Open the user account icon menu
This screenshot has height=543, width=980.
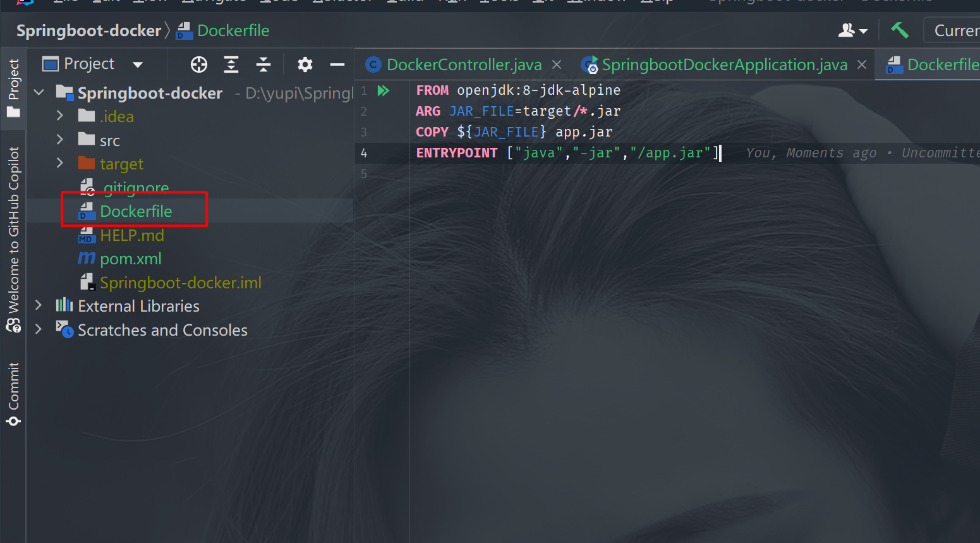(x=852, y=30)
